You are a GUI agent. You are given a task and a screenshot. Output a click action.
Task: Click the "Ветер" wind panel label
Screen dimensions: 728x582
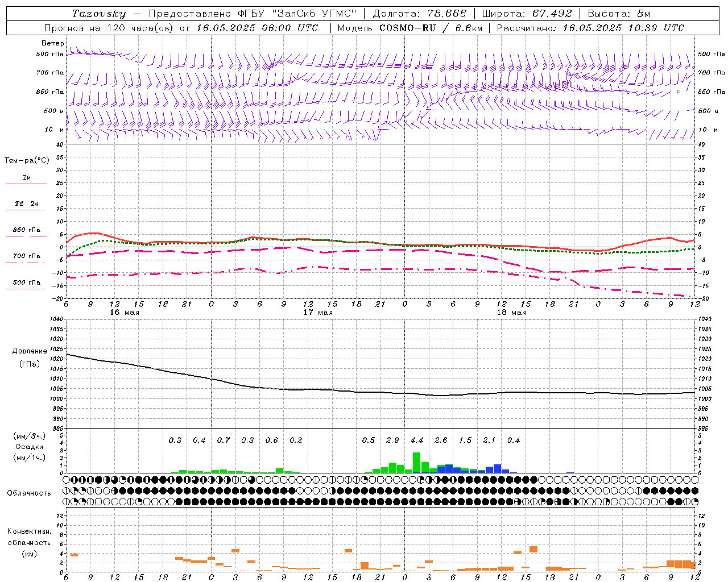pyautogui.click(x=52, y=43)
